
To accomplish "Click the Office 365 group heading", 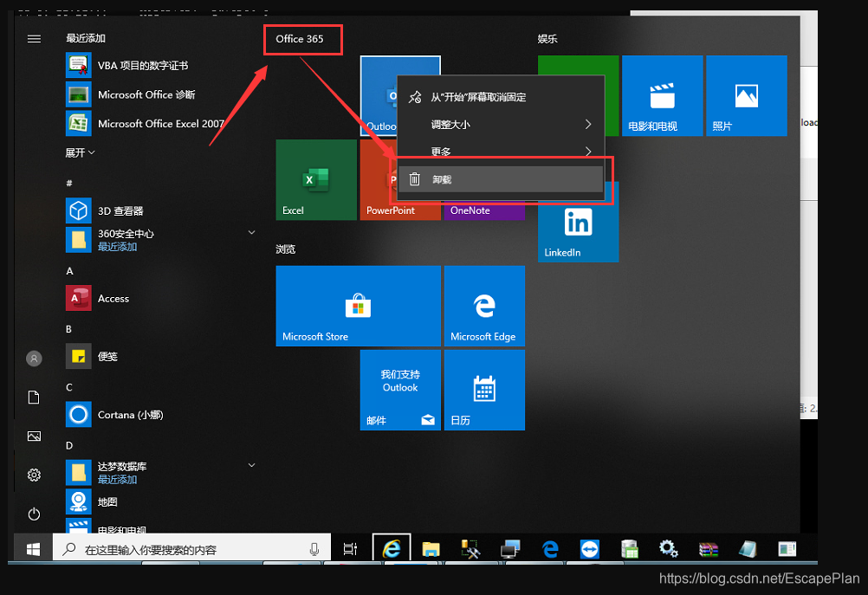I will 300,39.
